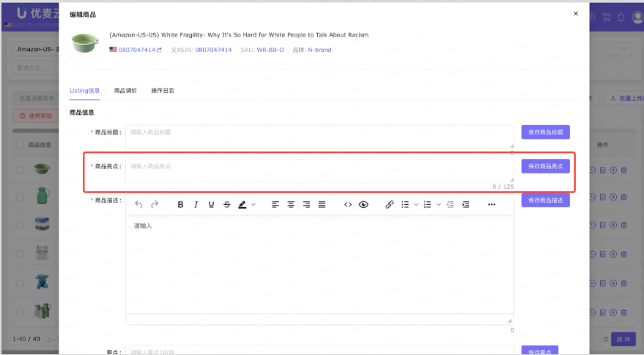Apply strikethrough formatting
This screenshot has width=644, height=355.
tap(226, 204)
